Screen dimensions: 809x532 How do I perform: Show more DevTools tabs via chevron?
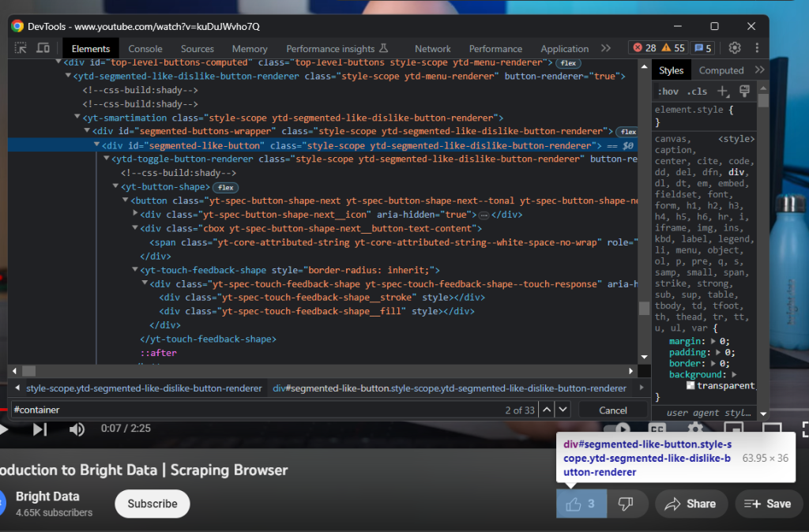[x=604, y=48]
